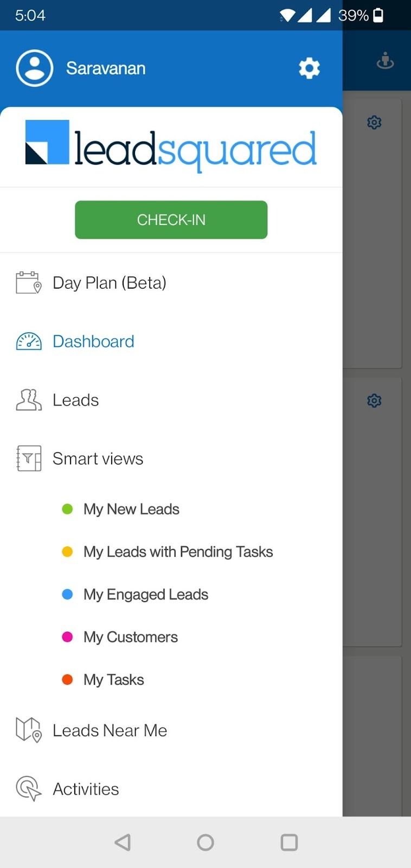Tap the orange dot beside My Tasks
Viewport: 411px width, 868px height.
point(67,680)
